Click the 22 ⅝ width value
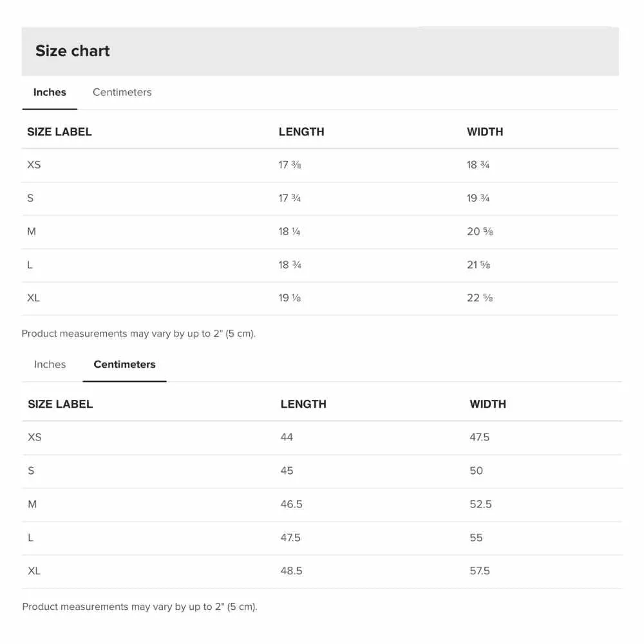644x644 pixels. tap(480, 298)
